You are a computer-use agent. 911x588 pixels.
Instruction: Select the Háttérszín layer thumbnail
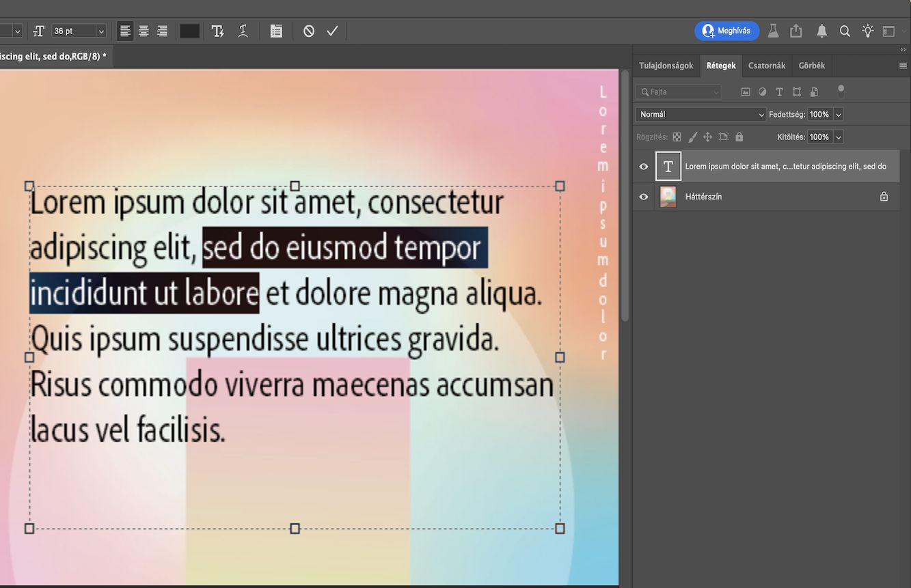[x=668, y=197]
